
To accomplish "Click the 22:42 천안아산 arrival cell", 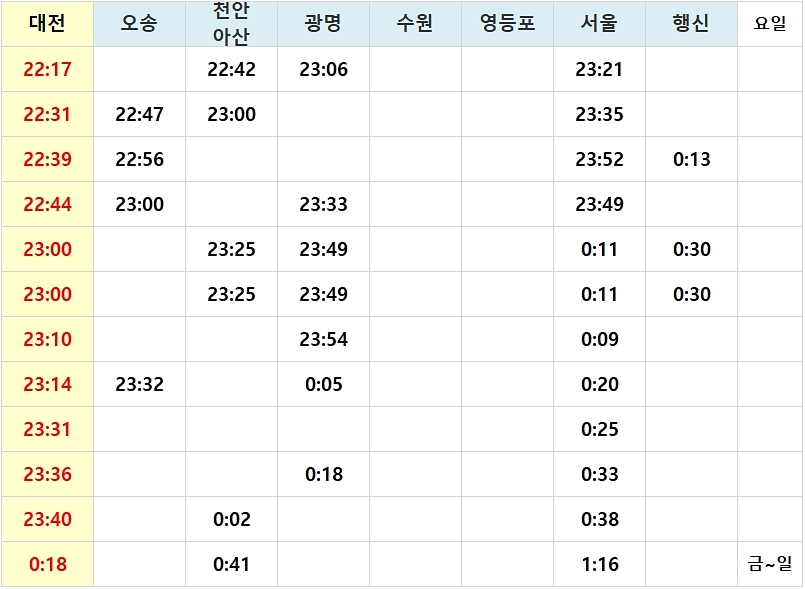I will [x=231, y=69].
